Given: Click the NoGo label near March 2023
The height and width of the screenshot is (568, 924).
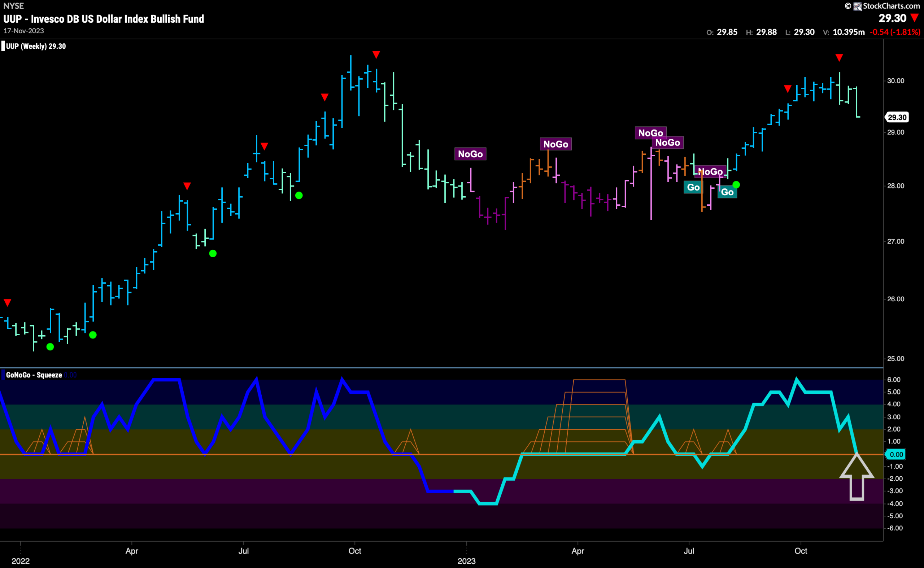Looking at the screenshot, I should click(x=556, y=144).
